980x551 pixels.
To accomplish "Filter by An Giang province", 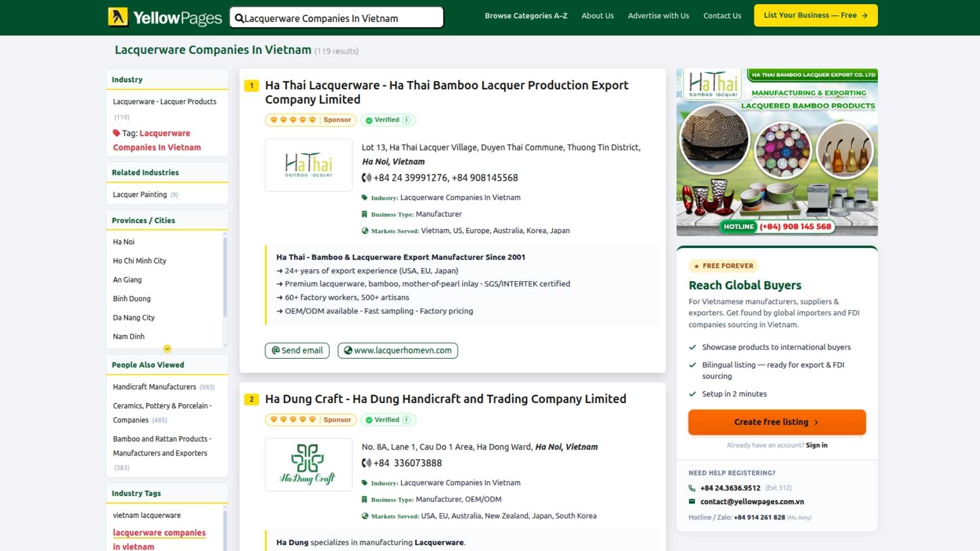I will coord(127,280).
